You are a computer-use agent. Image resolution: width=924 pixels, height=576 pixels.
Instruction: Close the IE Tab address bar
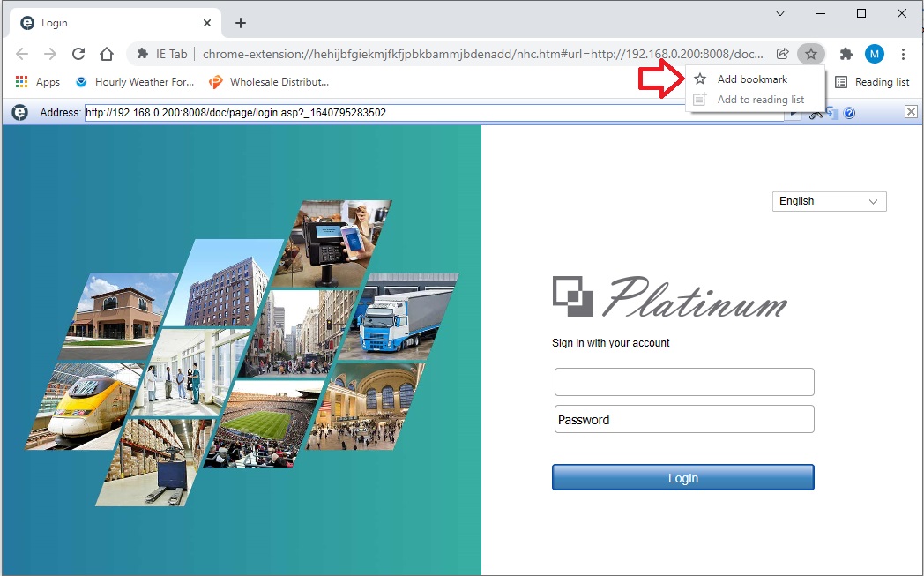click(911, 111)
